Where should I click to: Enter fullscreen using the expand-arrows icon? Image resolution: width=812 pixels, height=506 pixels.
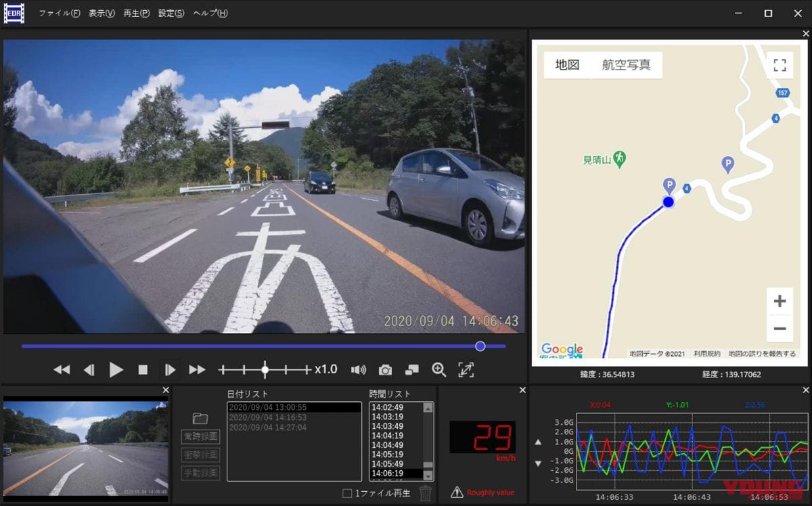pos(466,369)
